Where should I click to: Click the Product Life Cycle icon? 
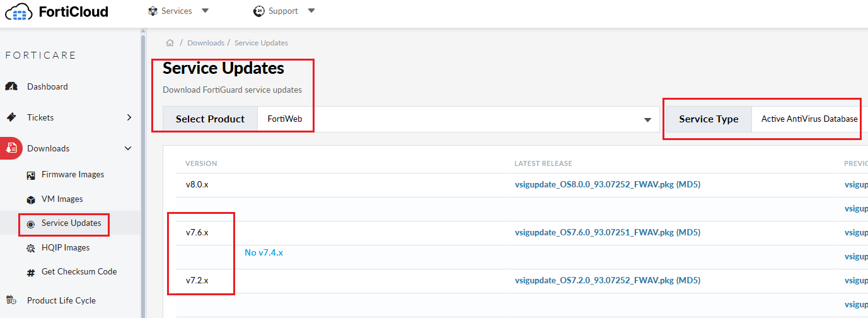pyautogui.click(x=11, y=300)
